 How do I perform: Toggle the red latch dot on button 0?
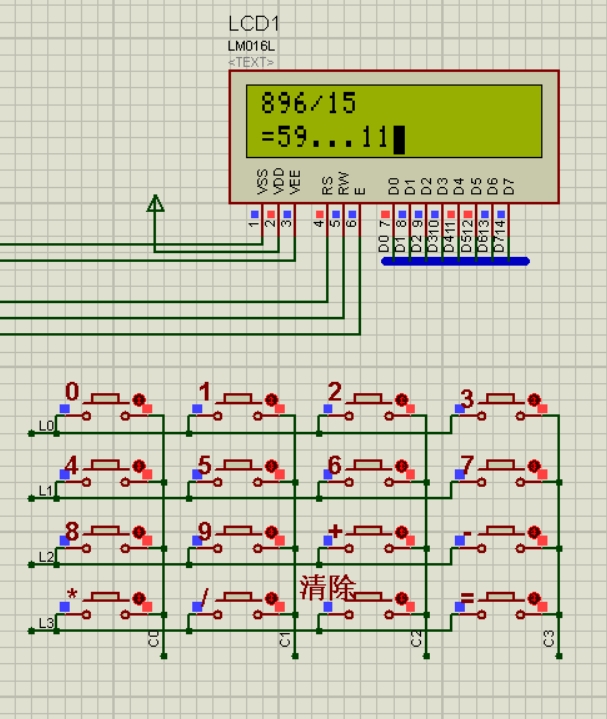click(139, 400)
